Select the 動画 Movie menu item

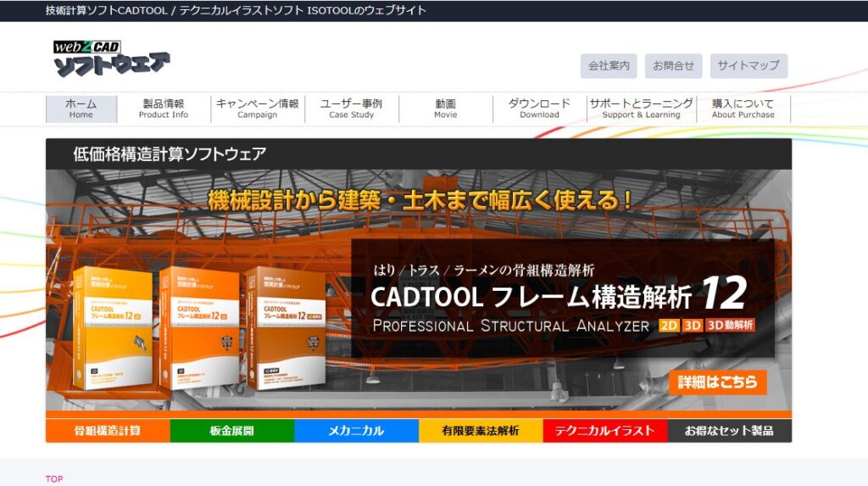[x=445, y=109]
